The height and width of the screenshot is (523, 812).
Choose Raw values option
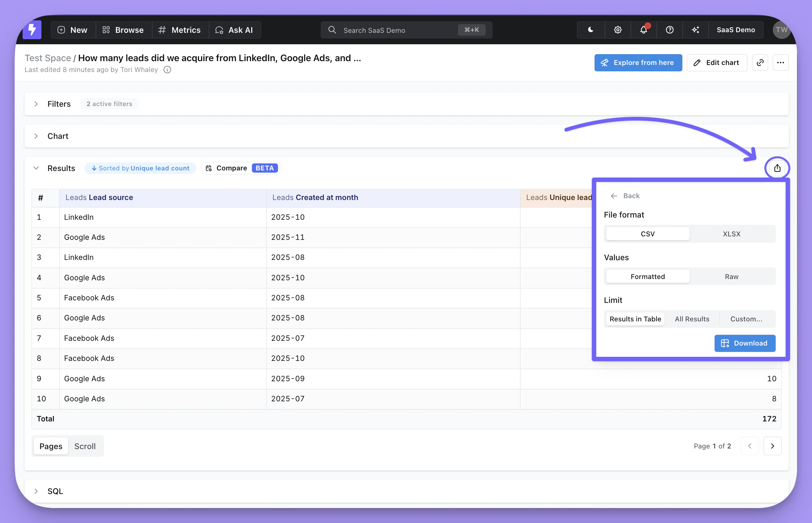point(731,276)
